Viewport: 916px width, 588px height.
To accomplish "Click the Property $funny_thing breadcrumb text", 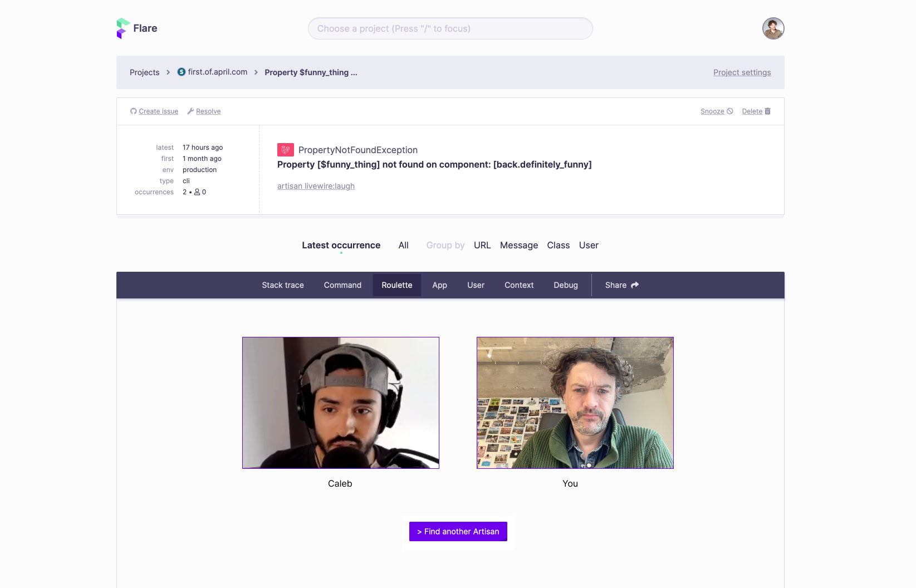I will point(311,72).
